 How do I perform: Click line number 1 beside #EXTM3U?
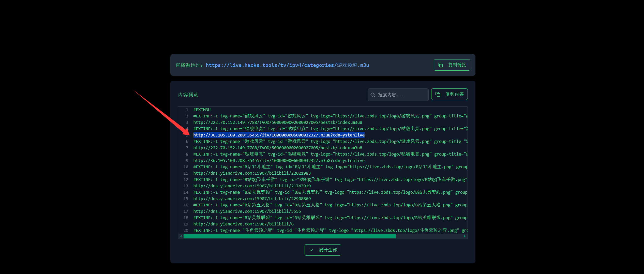187,110
